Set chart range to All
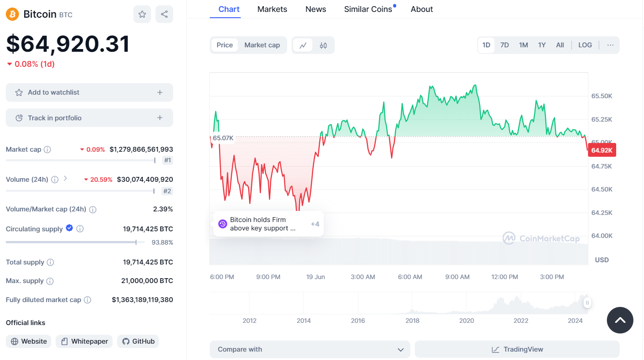The image size is (644, 360). coord(560,45)
